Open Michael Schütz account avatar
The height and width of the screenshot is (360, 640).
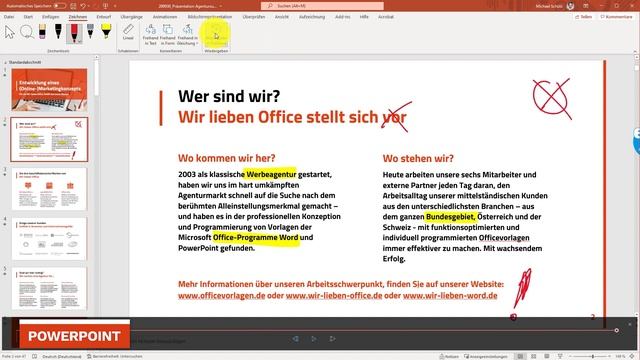click(x=570, y=6)
